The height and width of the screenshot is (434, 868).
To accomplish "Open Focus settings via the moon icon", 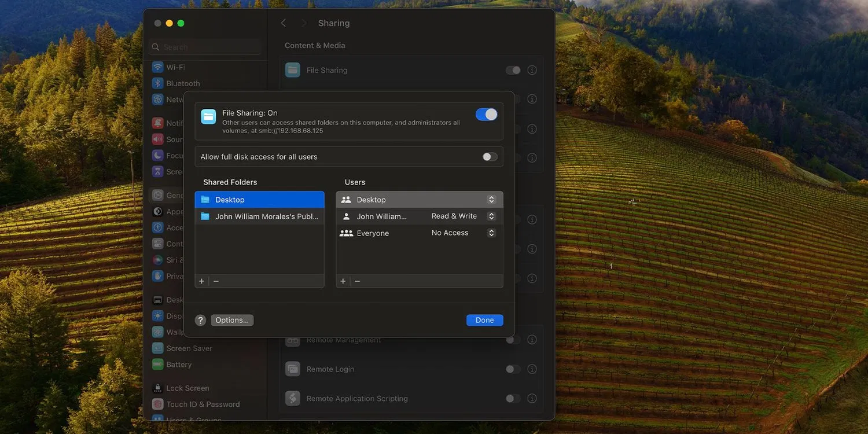I will [x=157, y=155].
